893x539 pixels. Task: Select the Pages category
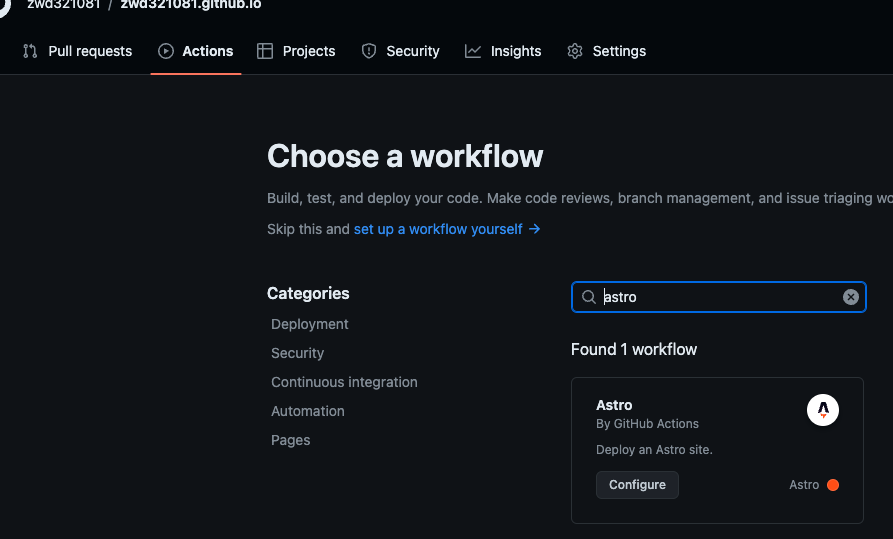point(290,440)
